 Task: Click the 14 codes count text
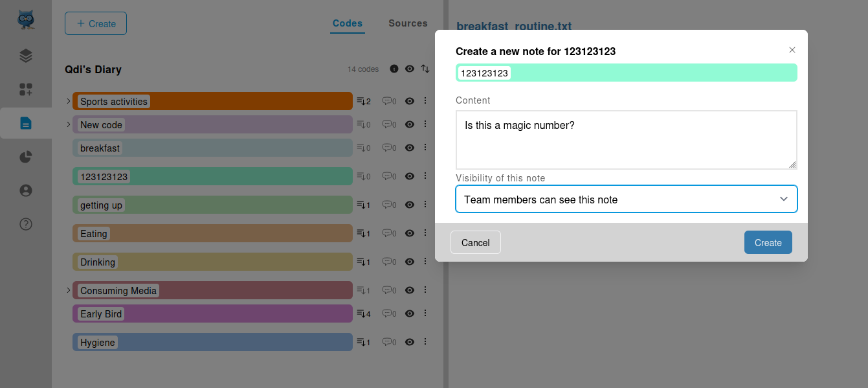[363, 69]
